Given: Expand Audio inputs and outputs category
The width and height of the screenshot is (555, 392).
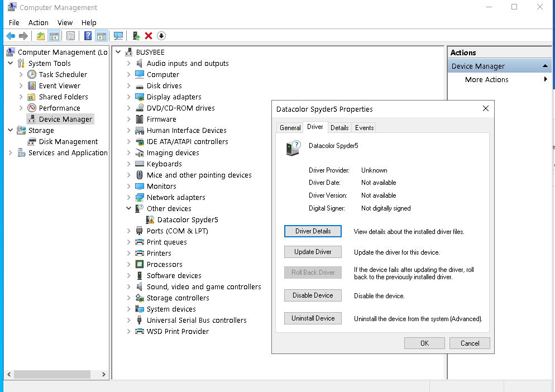Looking at the screenshot, I should [x=129, y=64].
